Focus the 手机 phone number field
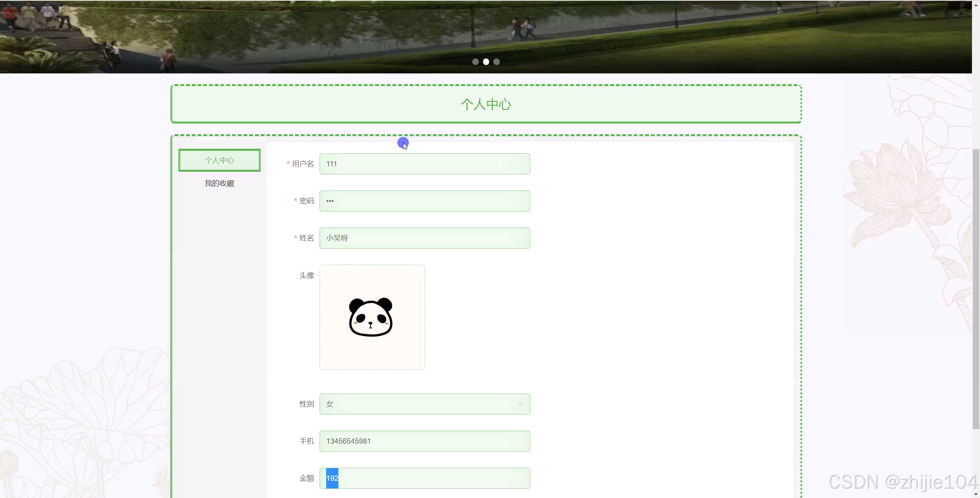Viewport: 980px width, 498px height. (425, 441)
